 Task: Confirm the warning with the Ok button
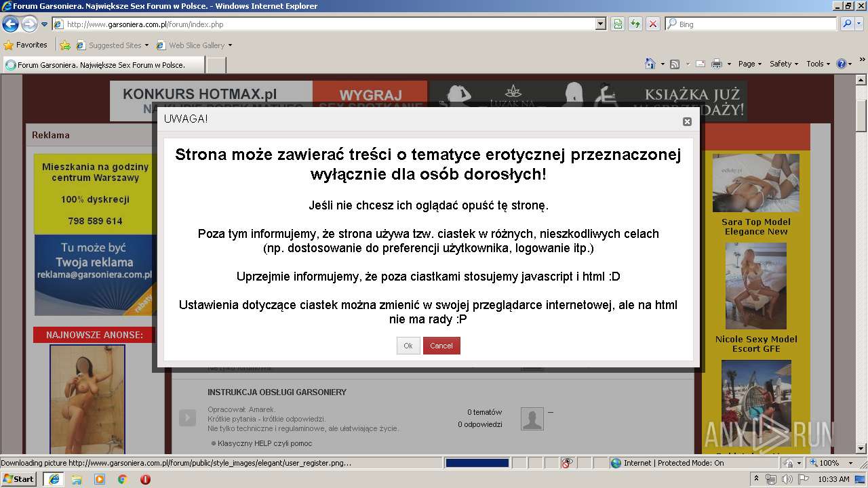pyautogui.click(x=408, y=346)
